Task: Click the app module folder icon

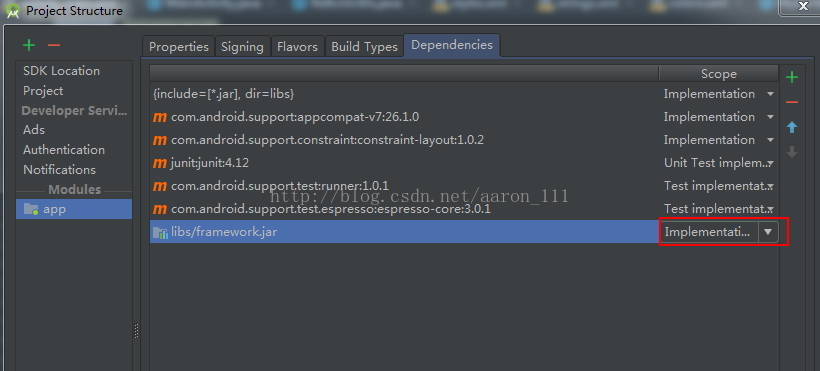Action: [31, 209]
